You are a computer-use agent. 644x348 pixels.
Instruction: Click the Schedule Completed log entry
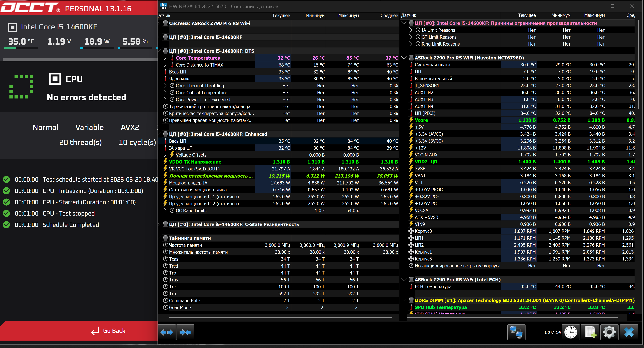71,225
